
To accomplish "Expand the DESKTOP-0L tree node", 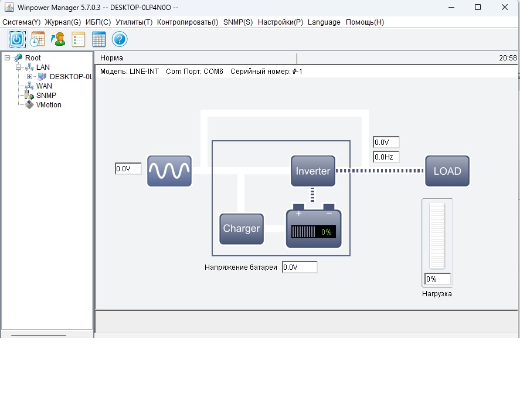I will [29, 76].
